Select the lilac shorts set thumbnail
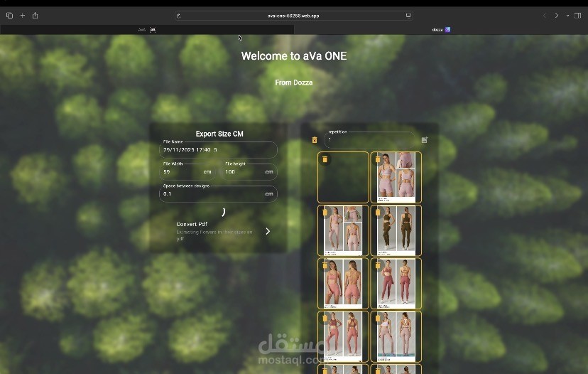 pos(396,177)
